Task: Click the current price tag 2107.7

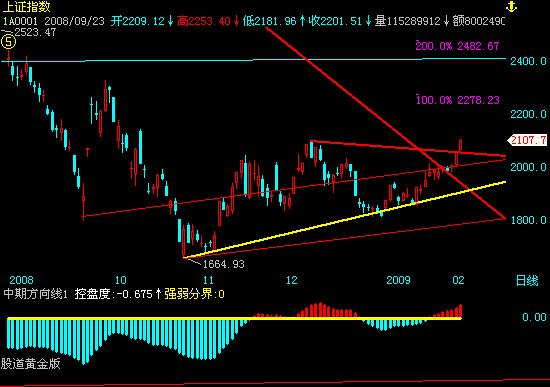Action: 528,140
